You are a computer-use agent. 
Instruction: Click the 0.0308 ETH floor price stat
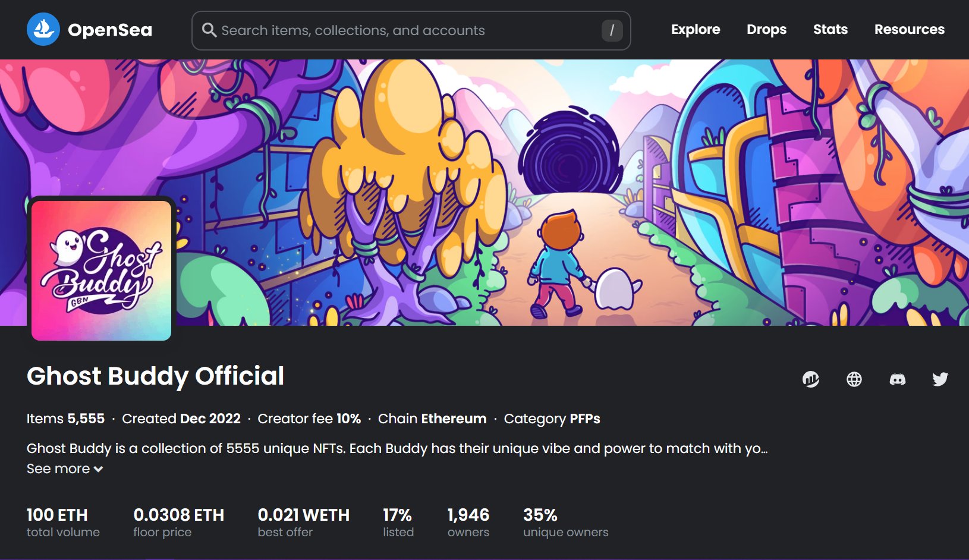(x=179, y=523)
